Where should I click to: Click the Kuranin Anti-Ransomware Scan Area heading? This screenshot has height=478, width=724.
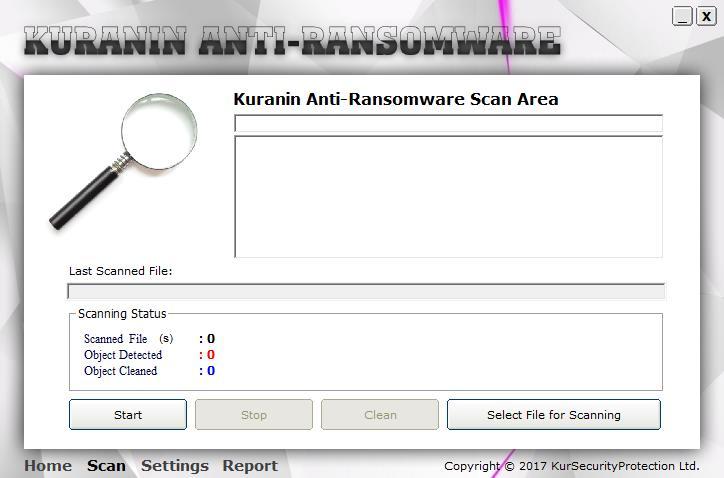click(396, 99)
